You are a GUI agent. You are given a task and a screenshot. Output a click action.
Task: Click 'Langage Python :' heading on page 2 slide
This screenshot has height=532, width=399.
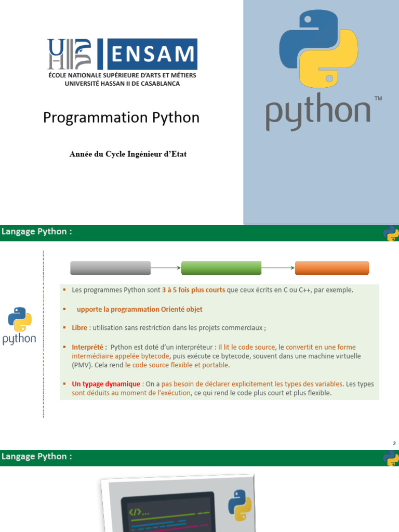click(37, 232)
